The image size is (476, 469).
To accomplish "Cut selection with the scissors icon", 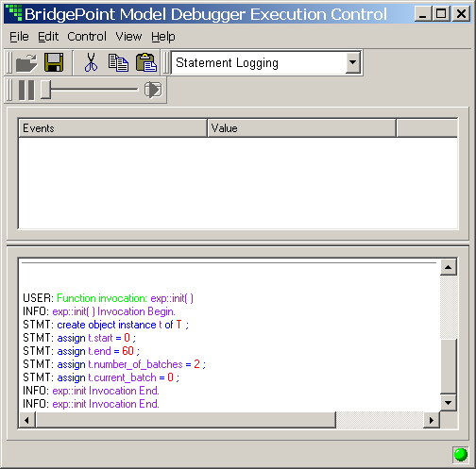I will tap(91, 62).
